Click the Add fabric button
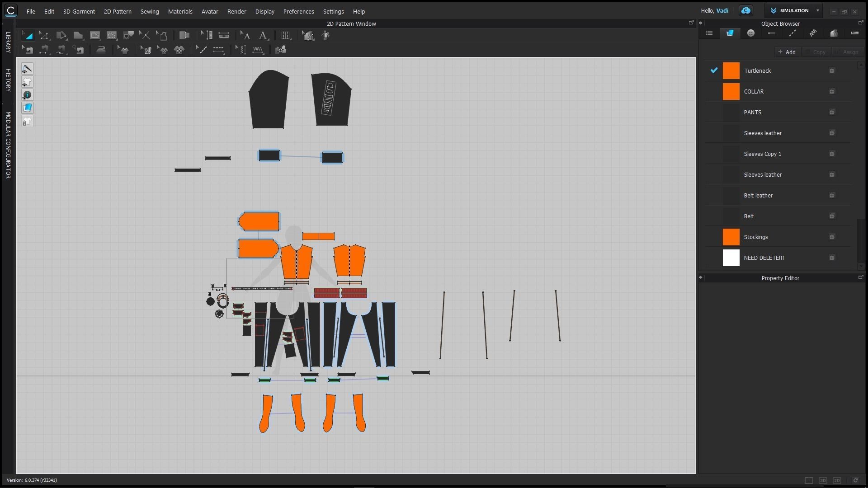This screenshot has height=488, width=868. 787,52
